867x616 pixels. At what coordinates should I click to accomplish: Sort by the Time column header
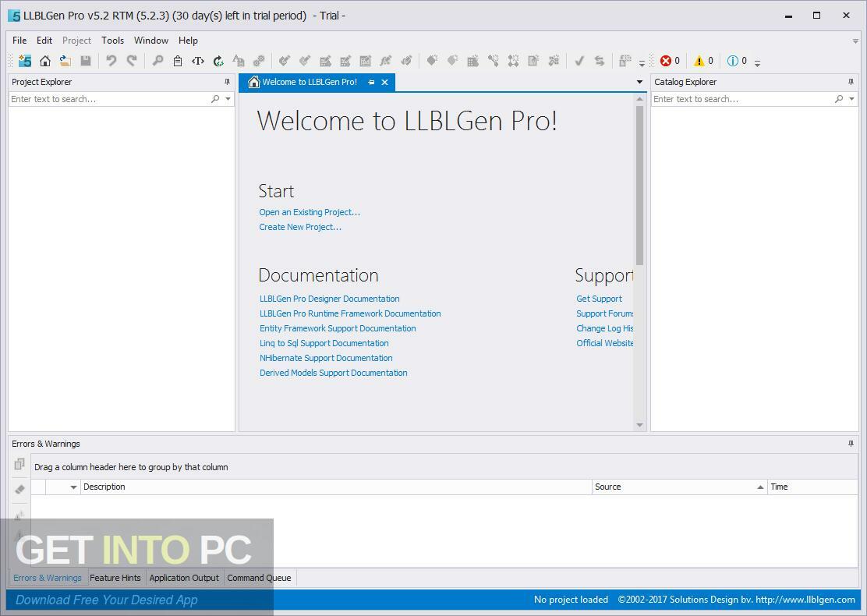pos(812,487)
